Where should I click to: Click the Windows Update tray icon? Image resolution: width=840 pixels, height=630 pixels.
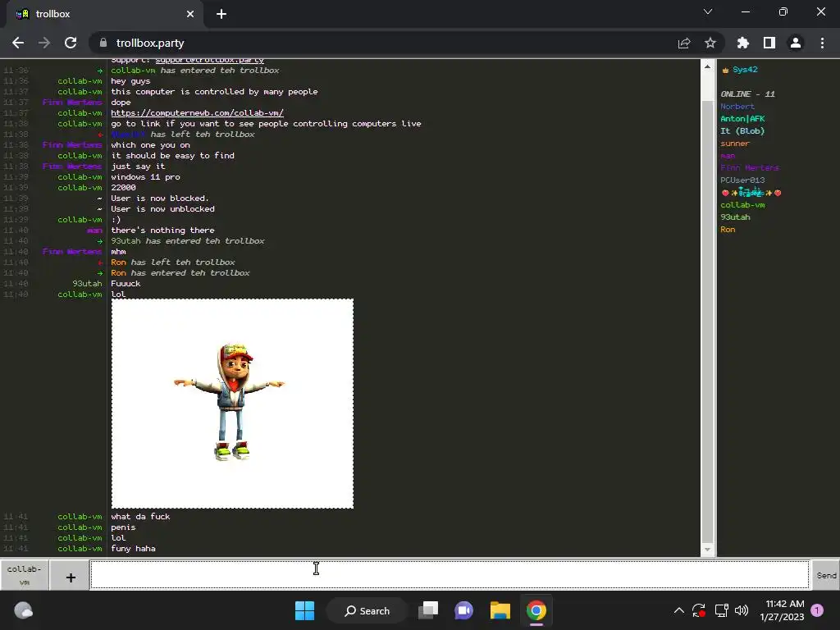699,610
